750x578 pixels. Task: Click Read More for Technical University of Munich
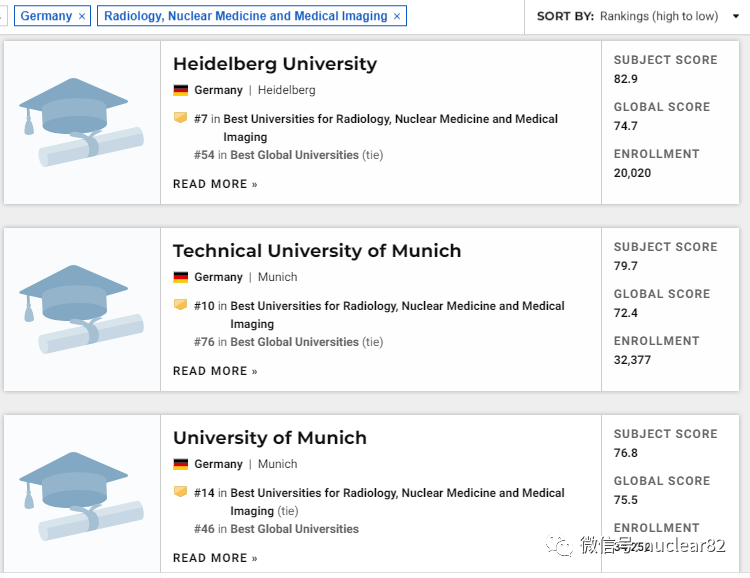coord(215,371)
